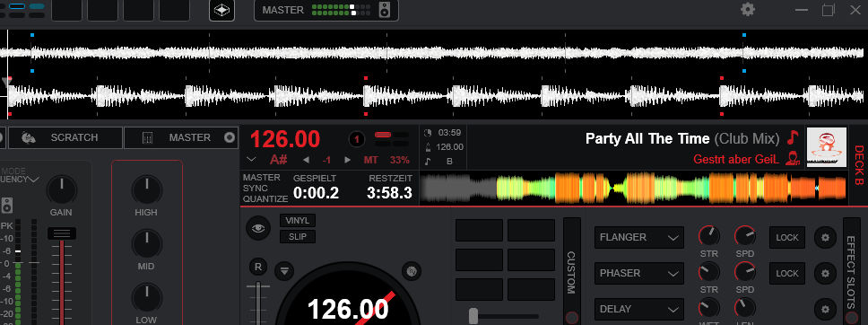Click the master level meter at top
This screenshot has height=325, width=868.
click(x=341, y=10)
